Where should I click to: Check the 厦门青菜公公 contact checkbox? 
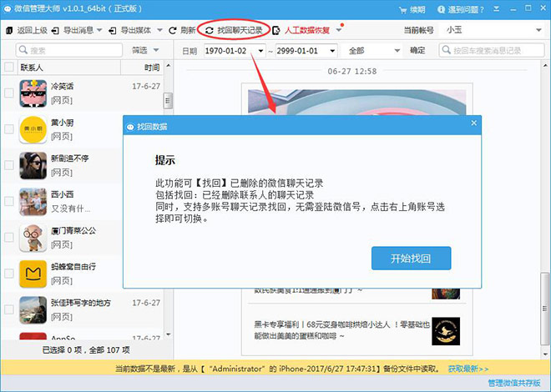pos(9,238)
